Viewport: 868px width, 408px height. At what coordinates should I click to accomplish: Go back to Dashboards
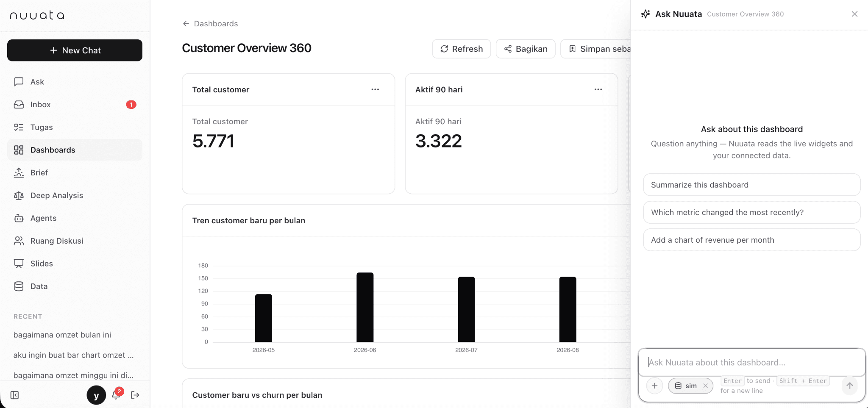pyautogui.click(x=210, y=24)
